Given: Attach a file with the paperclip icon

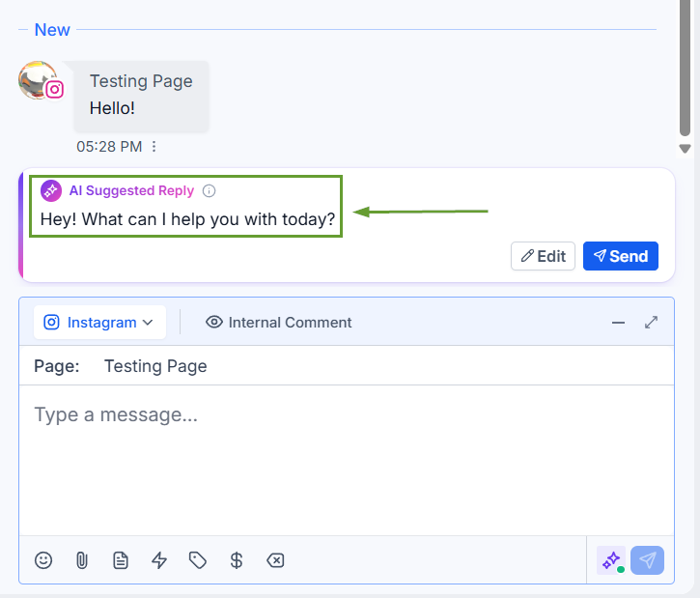Looking at the screenshot, I should pyautogui.click(x=82, y=560).
